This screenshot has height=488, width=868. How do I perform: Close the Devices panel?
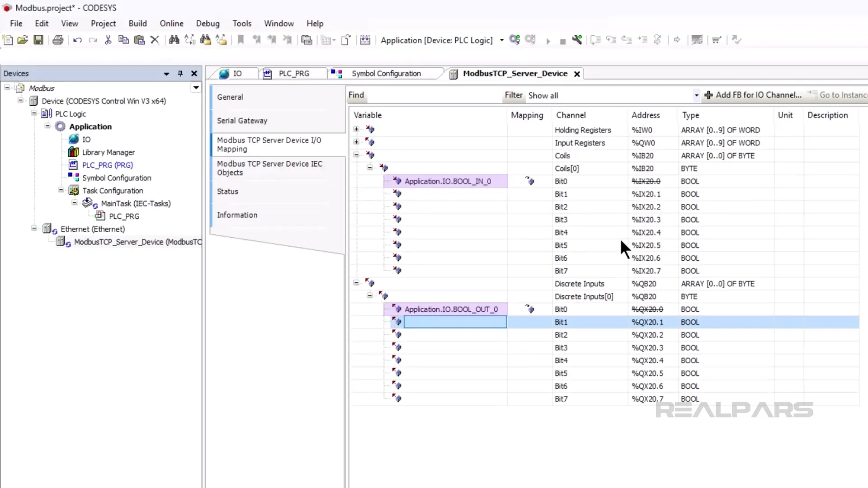pyautogui.click(x=194, y=73)
